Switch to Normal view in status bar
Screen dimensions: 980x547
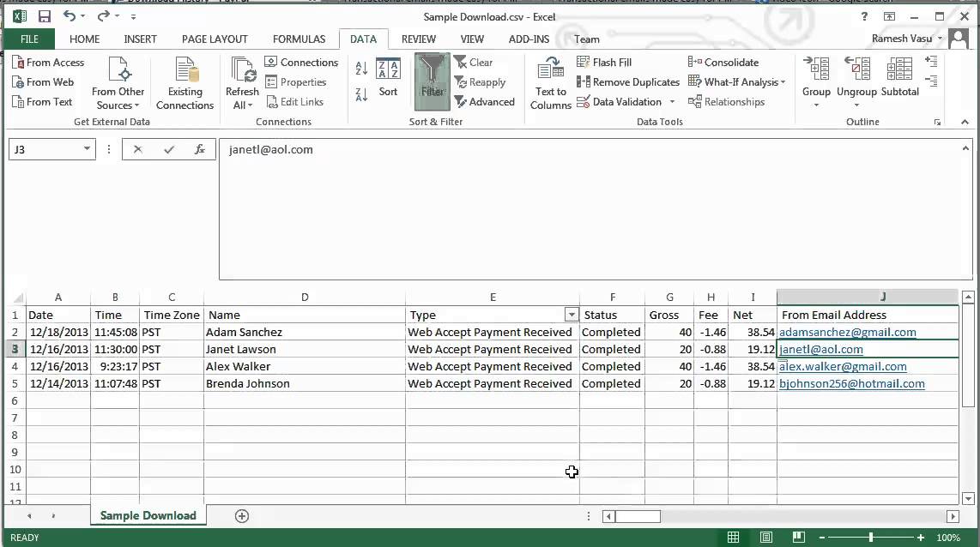click(x=733, y=537)
